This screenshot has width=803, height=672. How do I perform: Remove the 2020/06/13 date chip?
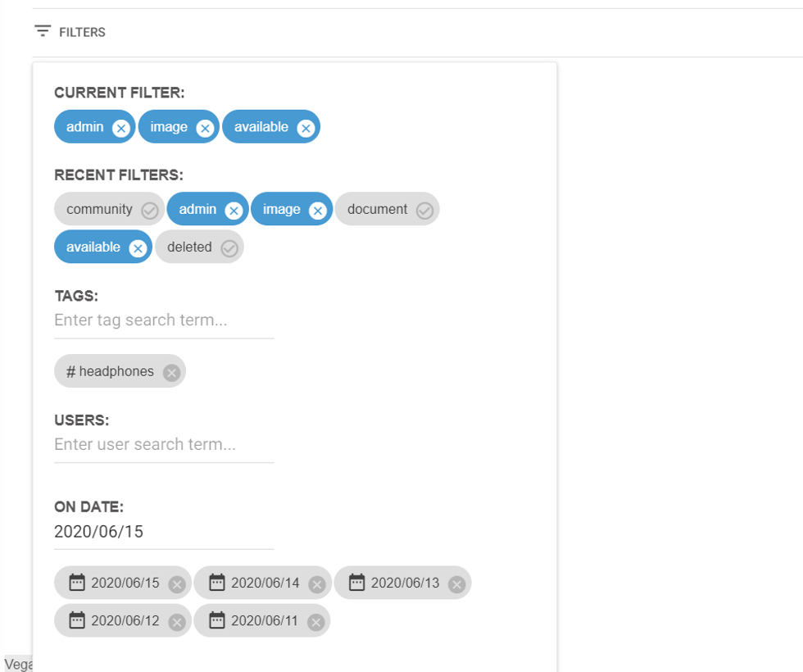pyautogui.click(x=456, y=584)
